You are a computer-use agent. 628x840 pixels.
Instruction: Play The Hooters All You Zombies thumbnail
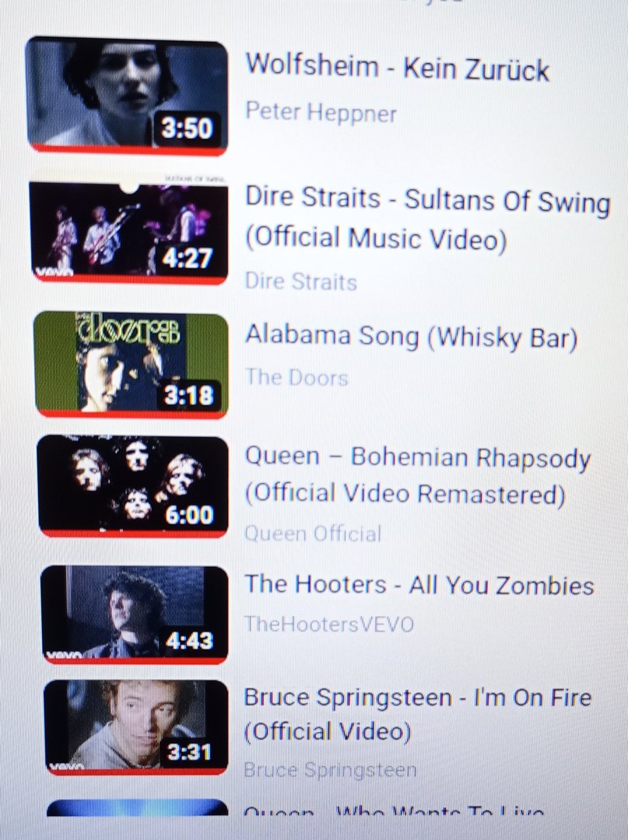pyautogui.click(x=135, y=615)
